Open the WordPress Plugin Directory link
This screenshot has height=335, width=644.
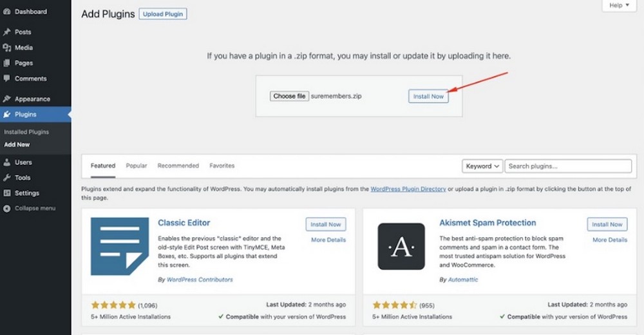408,189
